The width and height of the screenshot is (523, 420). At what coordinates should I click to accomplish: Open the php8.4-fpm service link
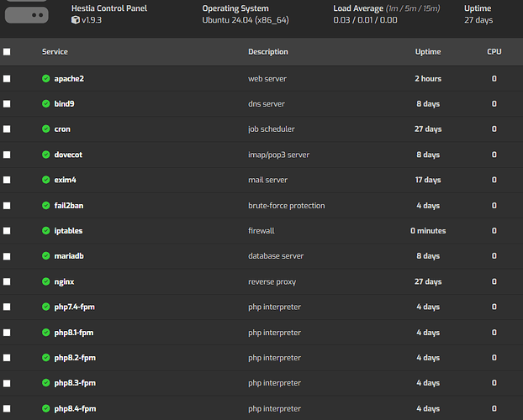click(75, 409)
